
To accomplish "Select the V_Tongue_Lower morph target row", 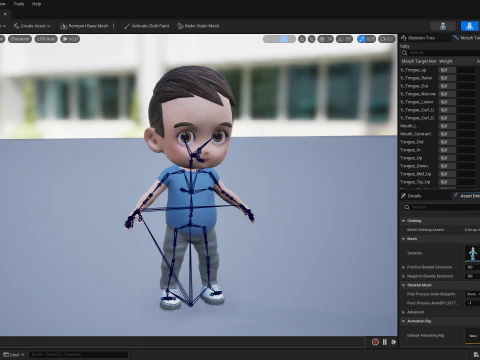I will (x=440, y=102).
